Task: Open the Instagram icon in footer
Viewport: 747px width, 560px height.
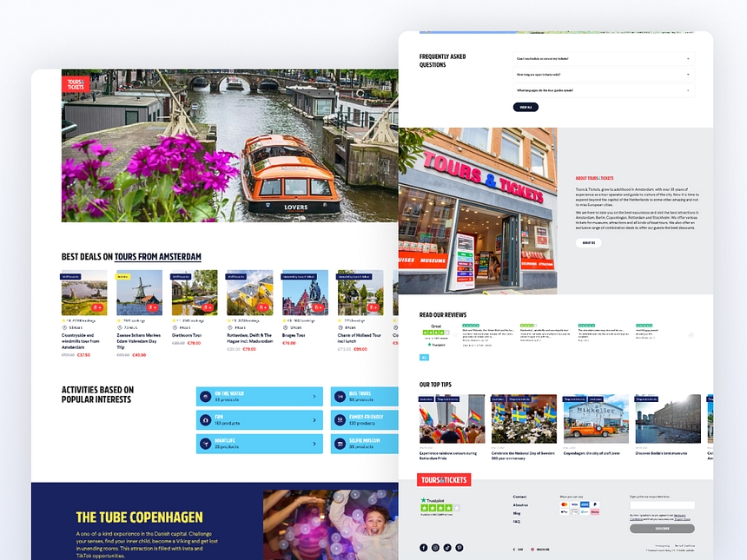Action: coord(436,548)
